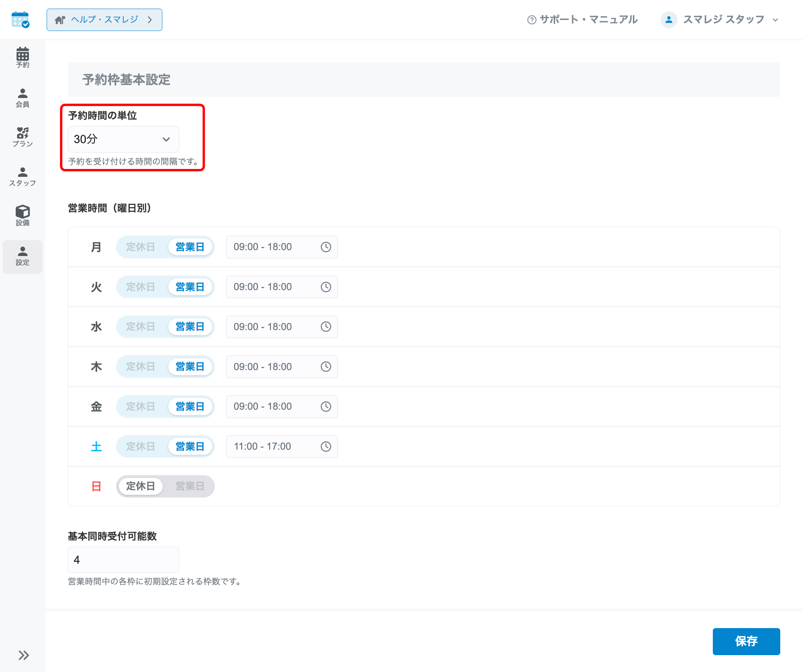Open the 設備 sidebar icon

tap(22, 216)
